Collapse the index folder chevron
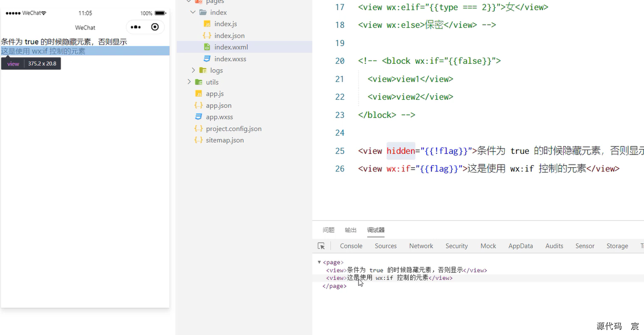This screenshot has height=335, width=644. coord(193,12)
